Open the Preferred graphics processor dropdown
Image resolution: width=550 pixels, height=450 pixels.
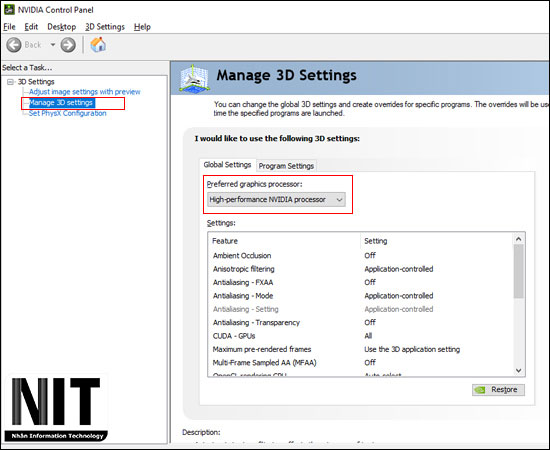tap(276, 199)
